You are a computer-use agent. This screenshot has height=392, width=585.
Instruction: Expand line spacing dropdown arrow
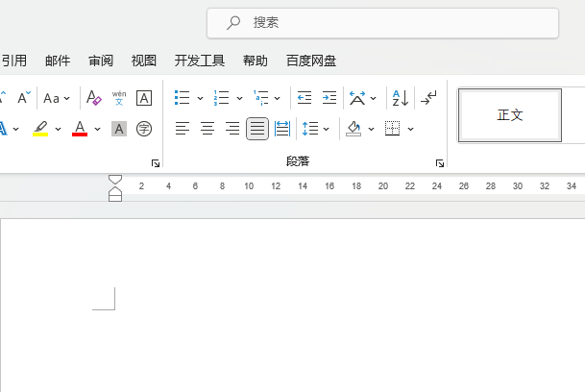326,129
